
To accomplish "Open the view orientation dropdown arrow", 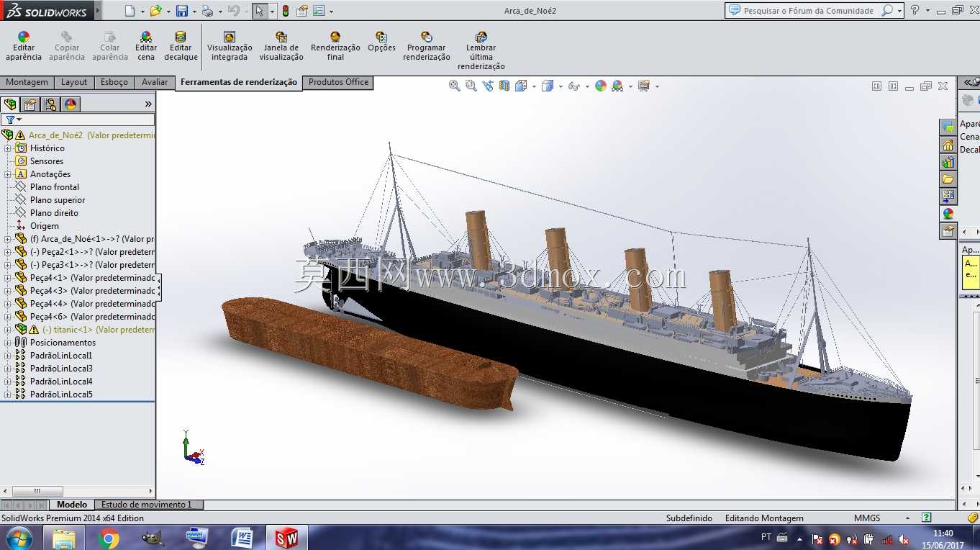I will tap(534, 86).
